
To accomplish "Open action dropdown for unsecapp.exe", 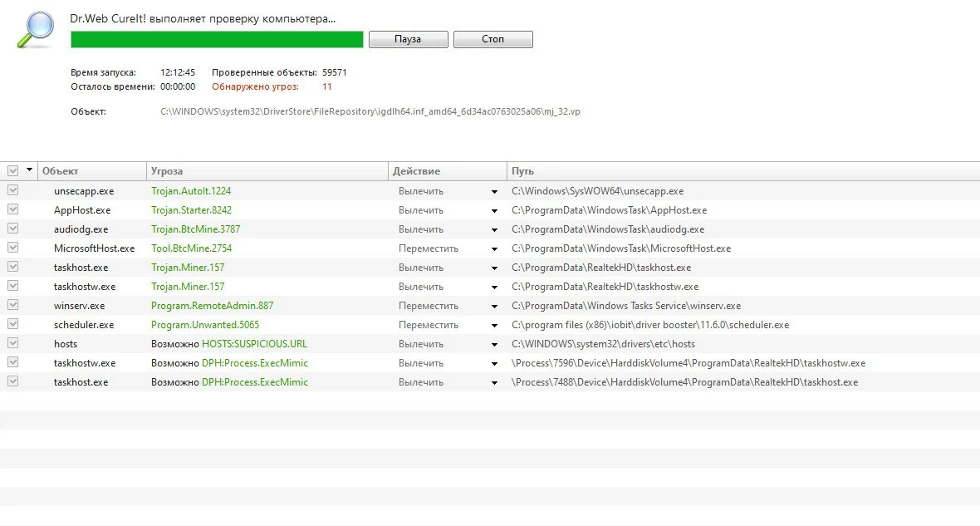I will click(494, 192).
